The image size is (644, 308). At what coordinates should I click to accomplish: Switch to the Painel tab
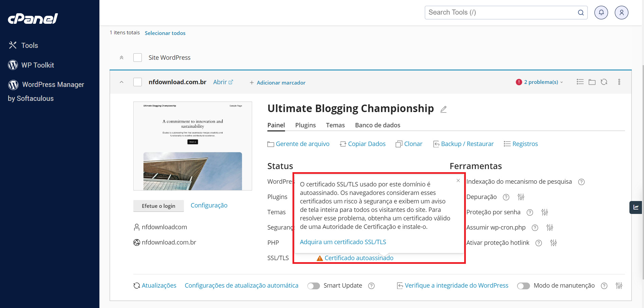pos(276,125)
